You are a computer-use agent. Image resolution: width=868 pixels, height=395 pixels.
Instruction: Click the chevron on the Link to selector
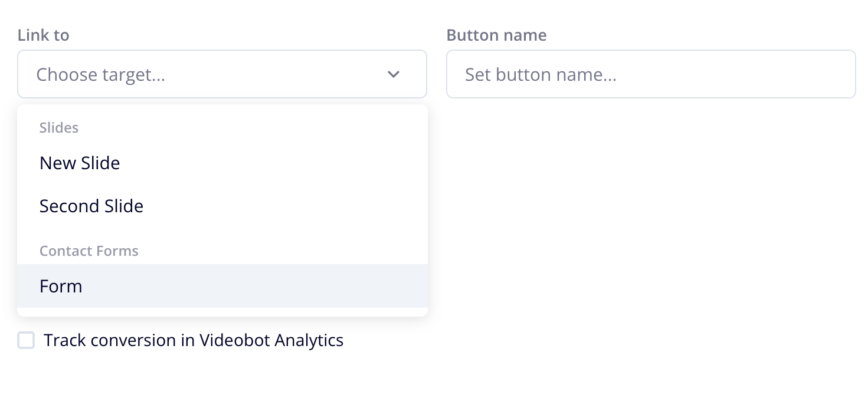point(393,74)
